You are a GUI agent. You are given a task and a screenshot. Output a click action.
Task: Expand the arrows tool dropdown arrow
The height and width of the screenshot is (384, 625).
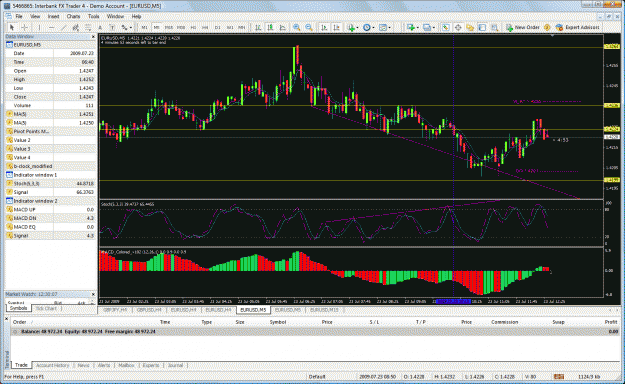tap(131, 28)
